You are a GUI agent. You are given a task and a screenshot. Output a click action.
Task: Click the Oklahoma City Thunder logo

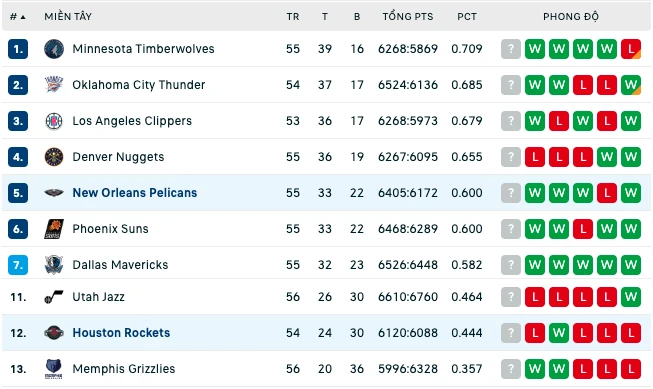pos(54,85)
